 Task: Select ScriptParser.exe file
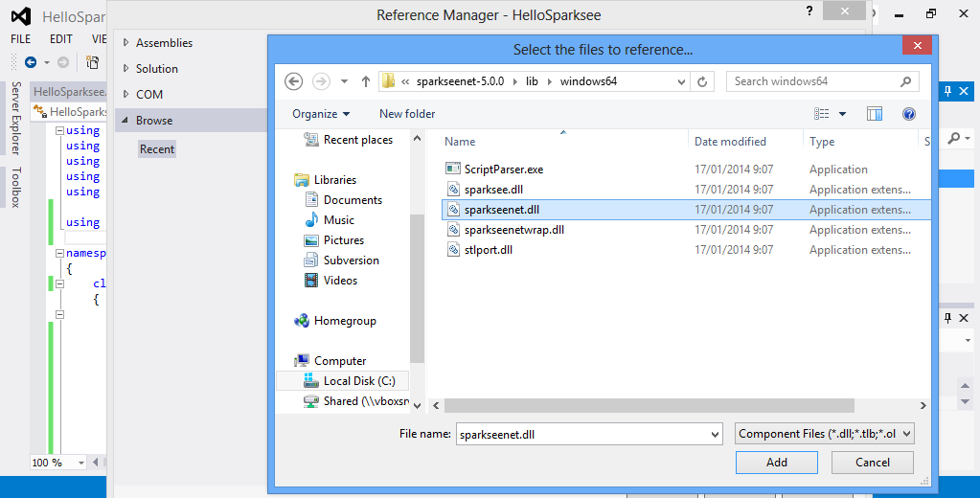click(x=504, y=170)
